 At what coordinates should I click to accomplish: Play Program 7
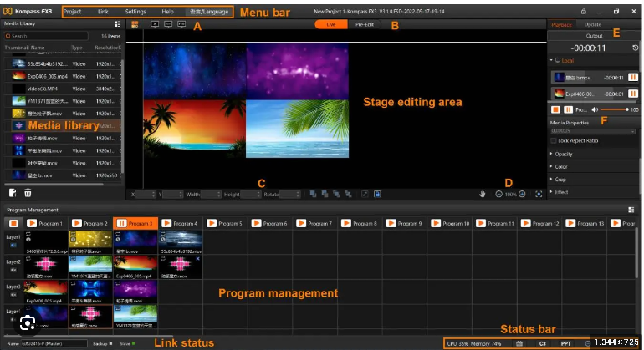301,223
